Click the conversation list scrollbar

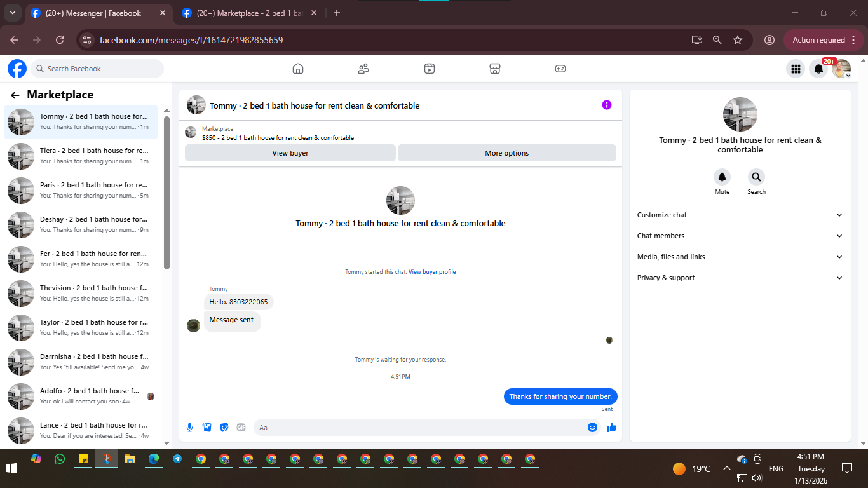[x=167, y=193]
